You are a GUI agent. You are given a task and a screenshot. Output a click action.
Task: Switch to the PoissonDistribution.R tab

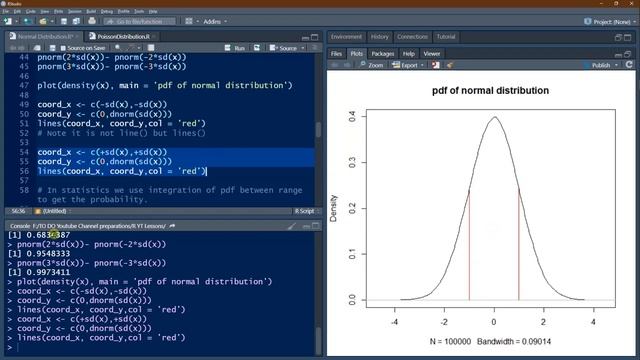coord(123,37)
